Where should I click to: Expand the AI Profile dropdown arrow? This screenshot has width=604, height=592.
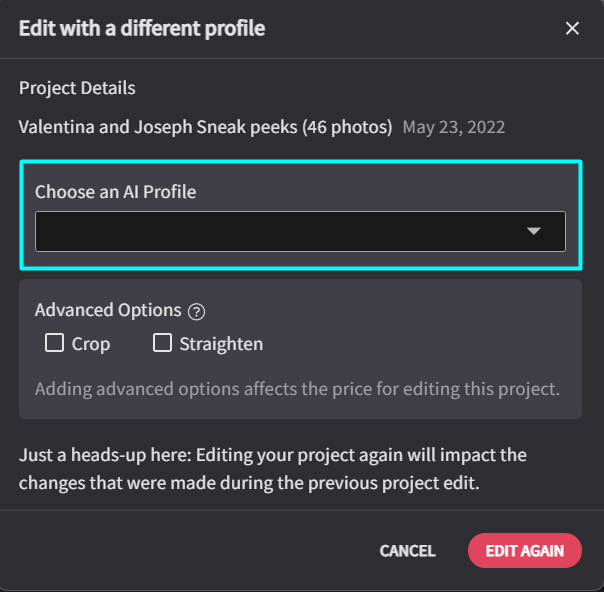click(534, 231)
